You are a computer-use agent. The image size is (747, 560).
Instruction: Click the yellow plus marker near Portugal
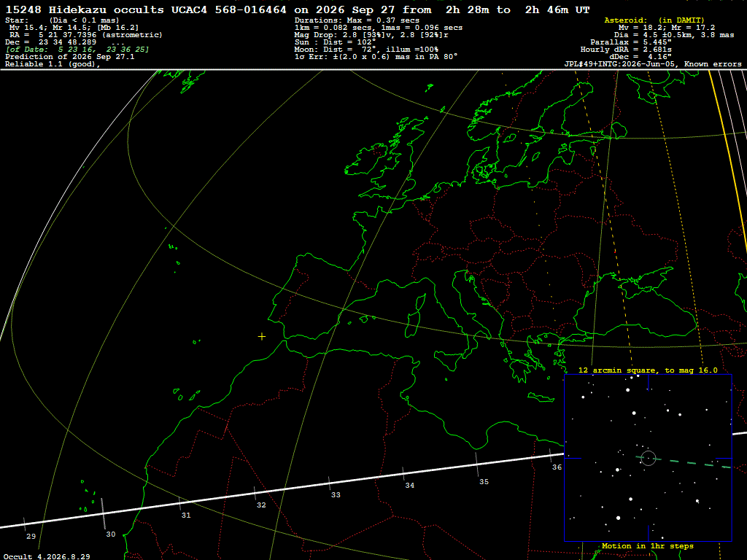(262, 337)
